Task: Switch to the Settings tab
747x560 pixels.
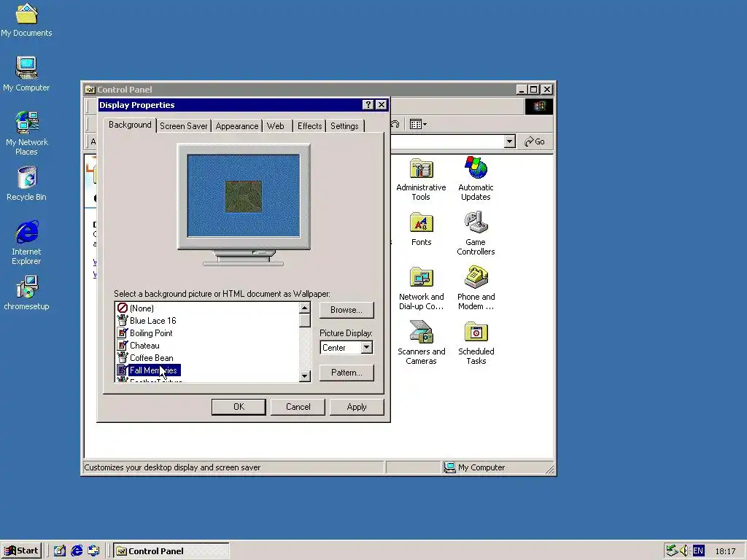Action: pyautogui.click(x=344, y=126)
